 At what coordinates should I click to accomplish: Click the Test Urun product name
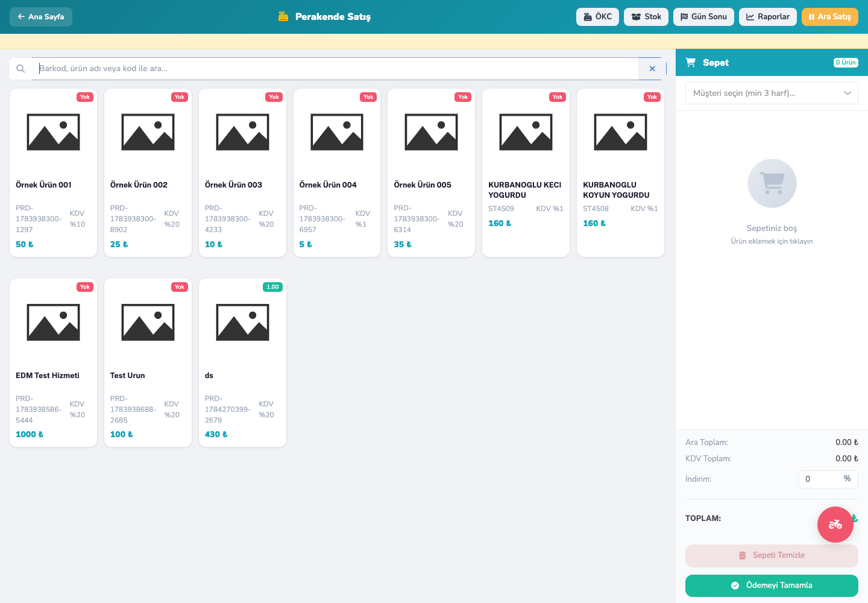pyautogui.click(x=128, y=376)
